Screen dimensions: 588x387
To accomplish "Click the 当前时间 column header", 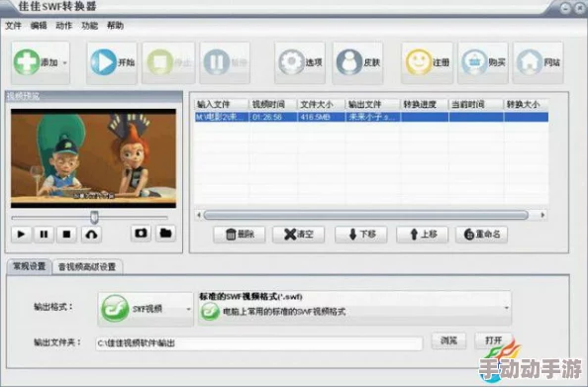I will pyautogui.click(x=475, y=104).
